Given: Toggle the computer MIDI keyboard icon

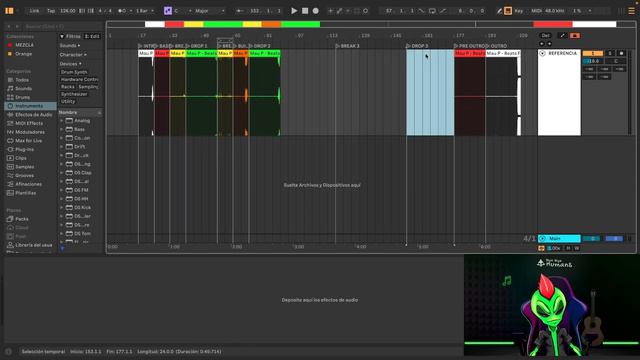Looking at the screenshot, I should (x=508, y=11).
